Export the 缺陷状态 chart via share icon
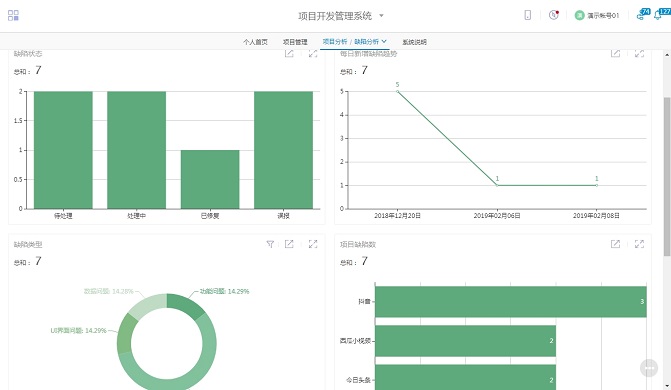The width and height of the screenshot is (671, 390). pos(289,54)
